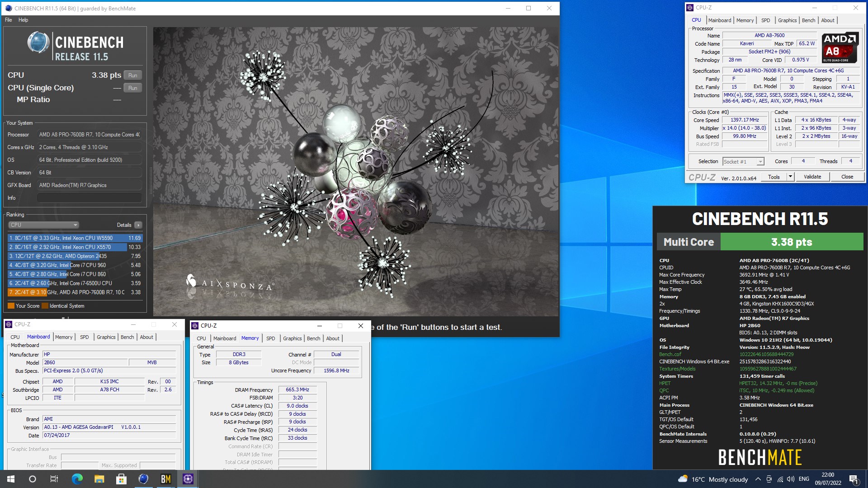Open Graphics tab in top-right CPU-Z
The width and height of the screenshot is (868, 488).
pos(787,20)
